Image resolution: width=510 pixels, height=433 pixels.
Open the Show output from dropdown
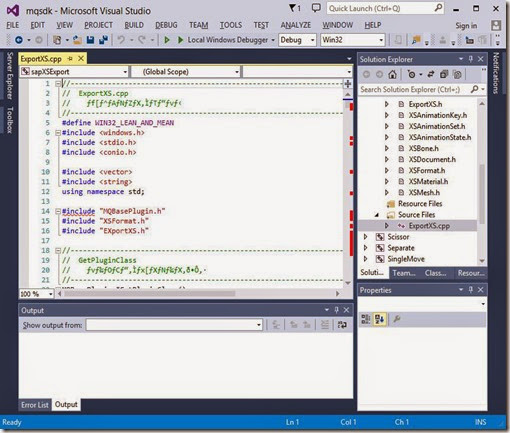click(174, 325)
